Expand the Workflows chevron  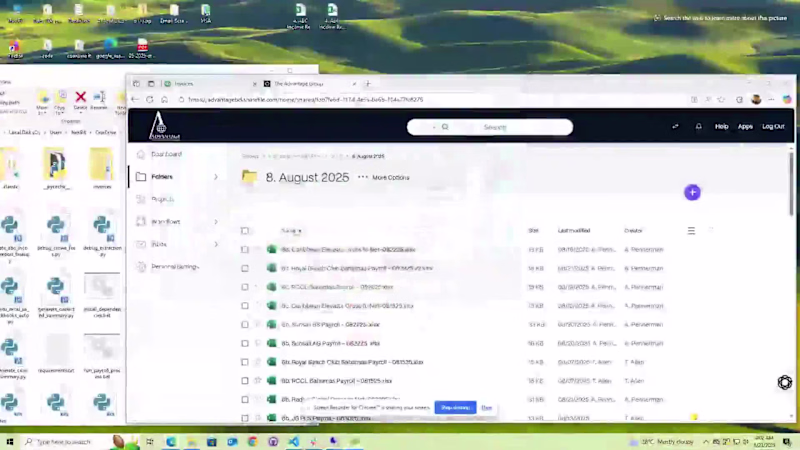pos(216,221)
